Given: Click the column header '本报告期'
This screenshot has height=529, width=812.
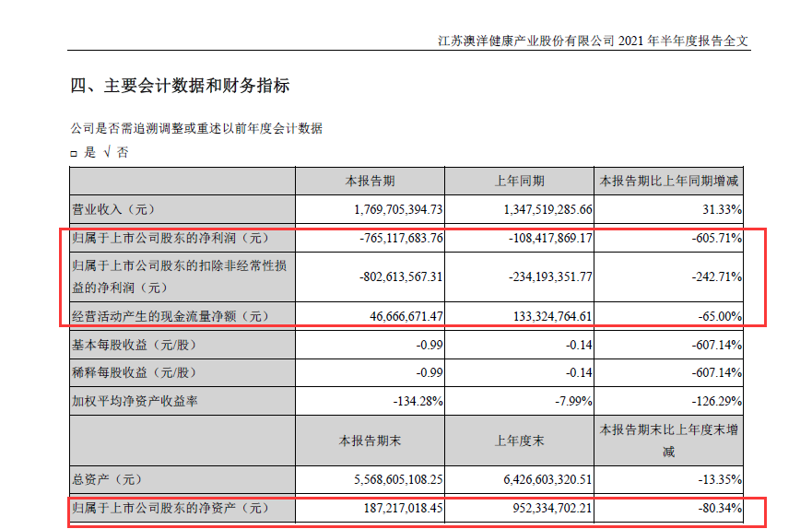Looking at the screenshot, I should 371,181.
